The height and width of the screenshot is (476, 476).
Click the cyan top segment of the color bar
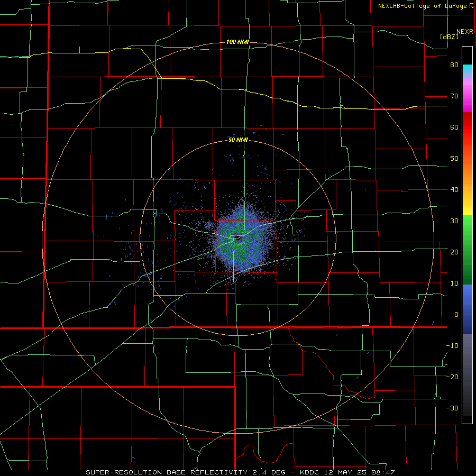click(x=467, y=69)
